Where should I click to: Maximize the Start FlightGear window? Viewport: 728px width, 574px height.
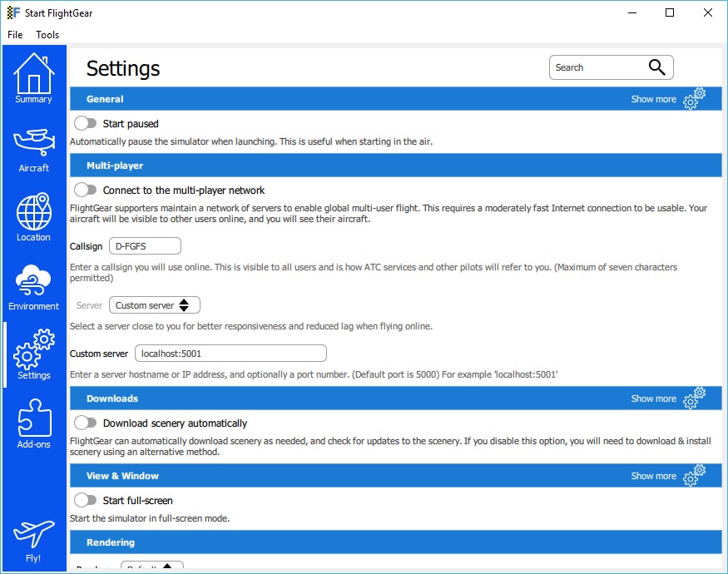click(x=670, y=12)
